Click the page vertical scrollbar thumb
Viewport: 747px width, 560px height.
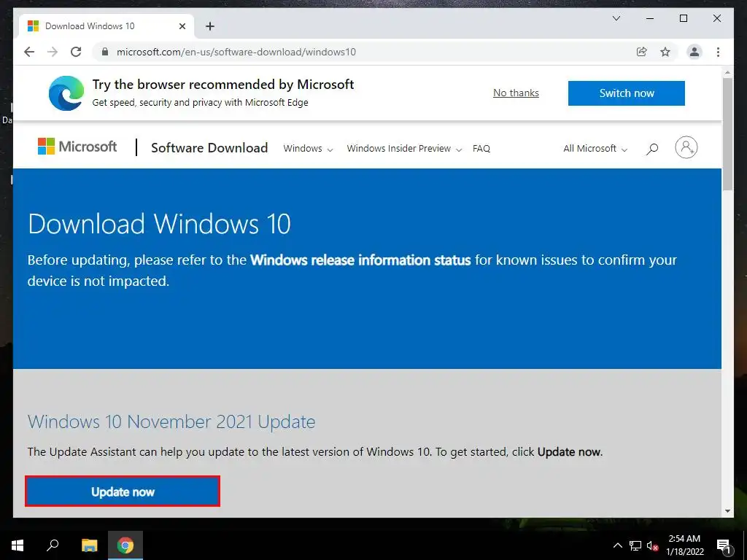[727, 134]
